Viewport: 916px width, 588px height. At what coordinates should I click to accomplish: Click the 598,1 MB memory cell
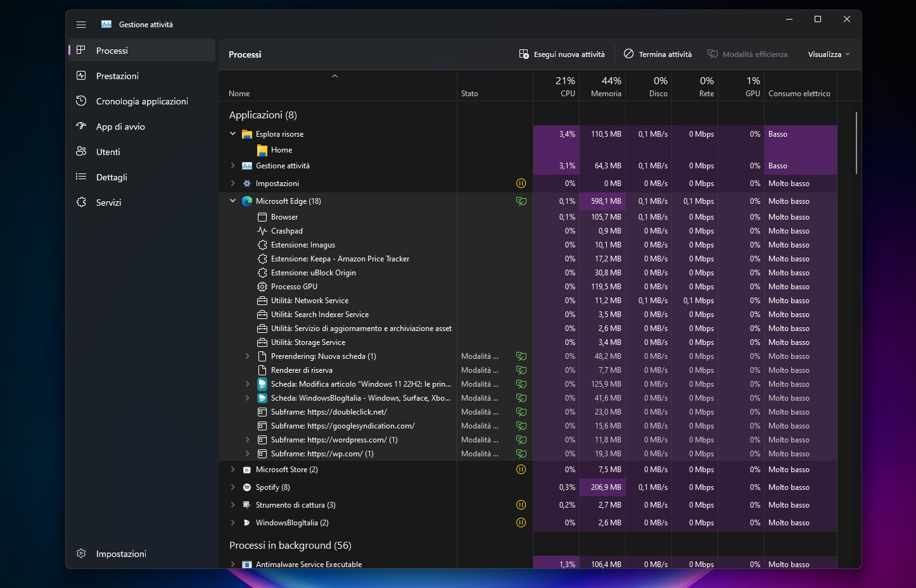pos(602,201)
